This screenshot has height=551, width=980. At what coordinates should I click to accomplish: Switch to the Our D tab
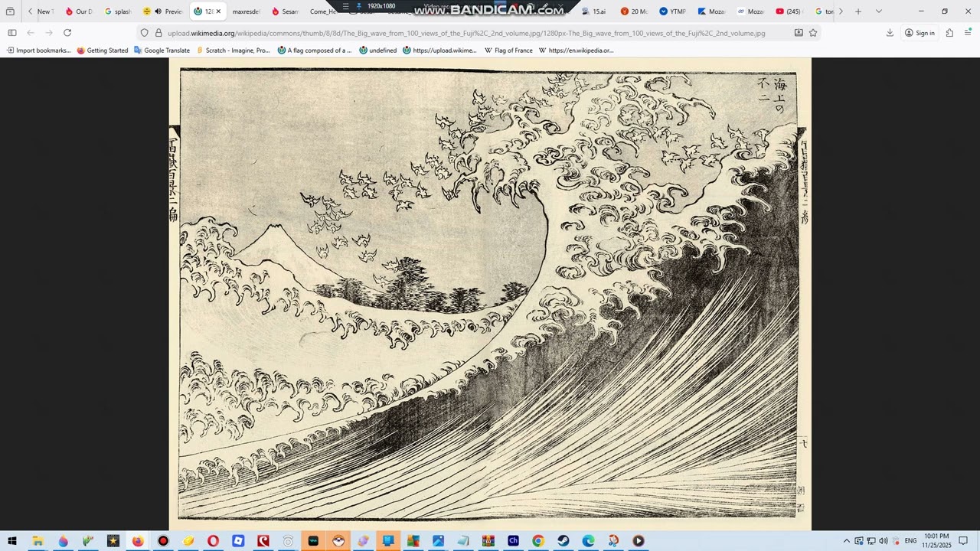coord(79,11)
